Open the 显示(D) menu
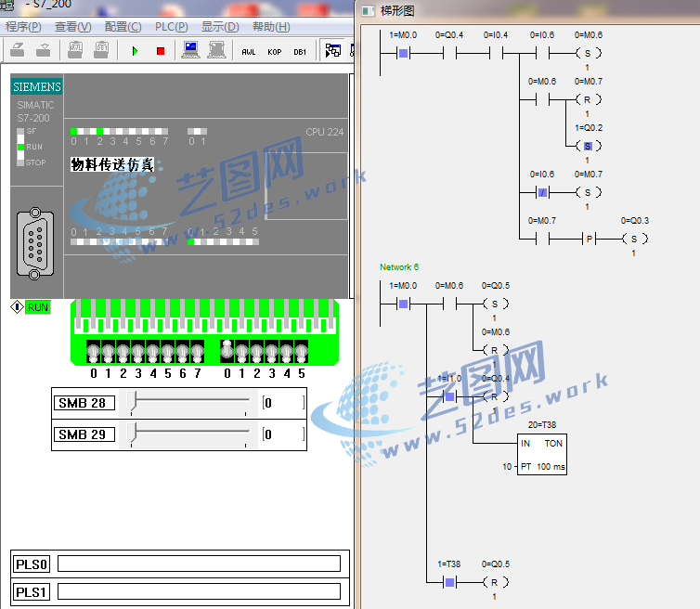 click(x=220, y=27)
